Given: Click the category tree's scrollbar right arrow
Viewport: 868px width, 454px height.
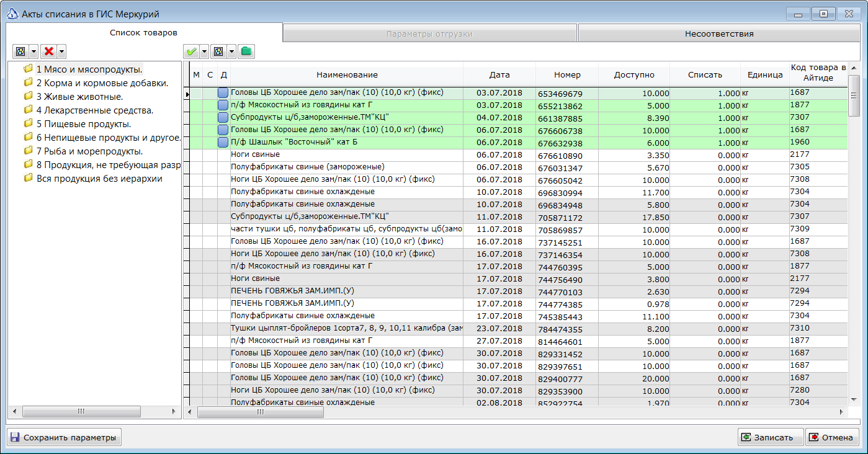Looking at the screenshot, I should tap(174, 411).
